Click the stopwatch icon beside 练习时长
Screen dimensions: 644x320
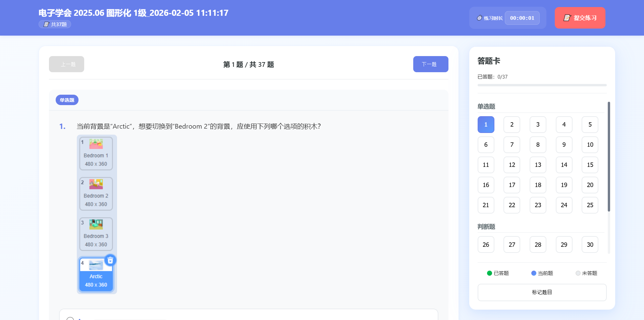point(480,18)
